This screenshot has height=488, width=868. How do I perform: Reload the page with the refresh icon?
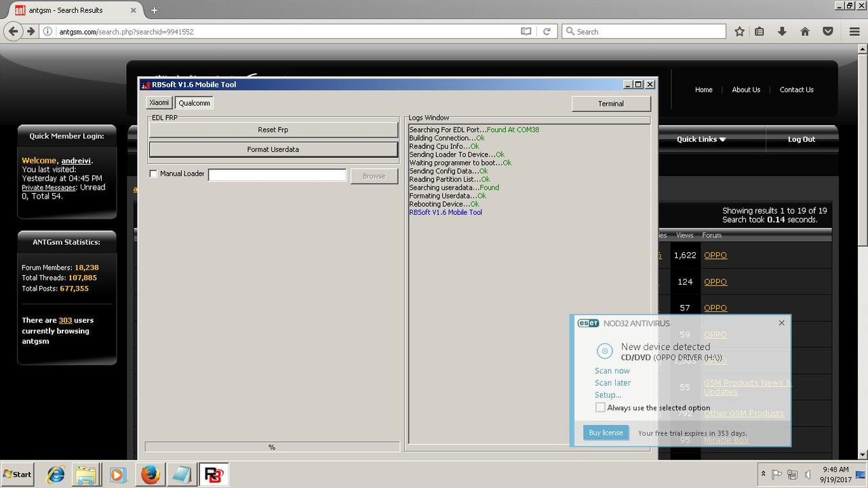point(547,31)
